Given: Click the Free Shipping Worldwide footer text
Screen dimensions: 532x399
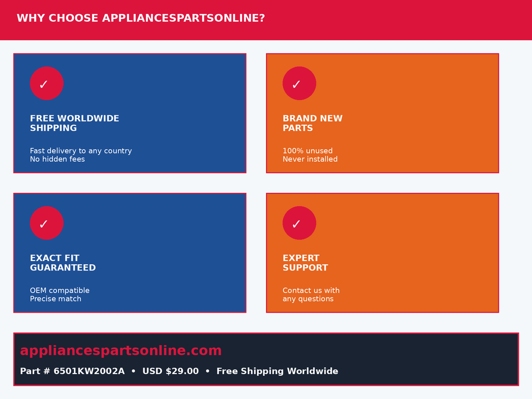Looking at the screenshot, I should point(277,371).
